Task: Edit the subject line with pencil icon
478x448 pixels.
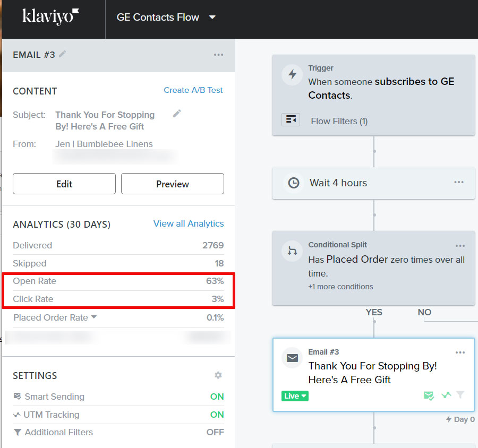Action: (x=177, y=114)
